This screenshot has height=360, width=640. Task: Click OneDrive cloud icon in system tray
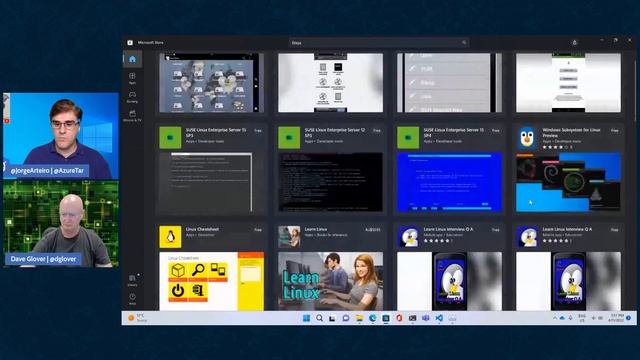point(562,318)
